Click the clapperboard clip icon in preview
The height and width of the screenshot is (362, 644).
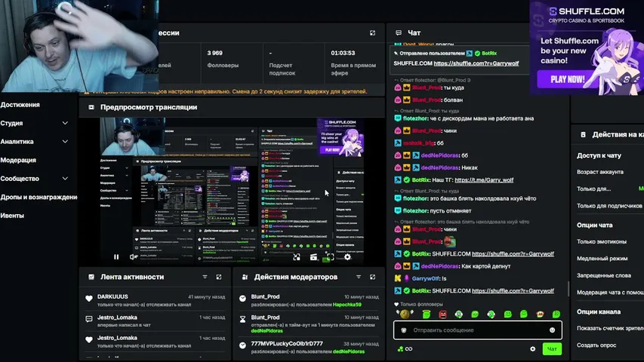(313, 257)
